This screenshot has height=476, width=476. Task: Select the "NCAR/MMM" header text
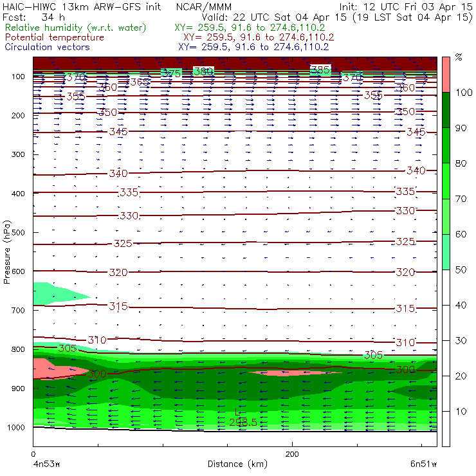[x=204, y=6]
